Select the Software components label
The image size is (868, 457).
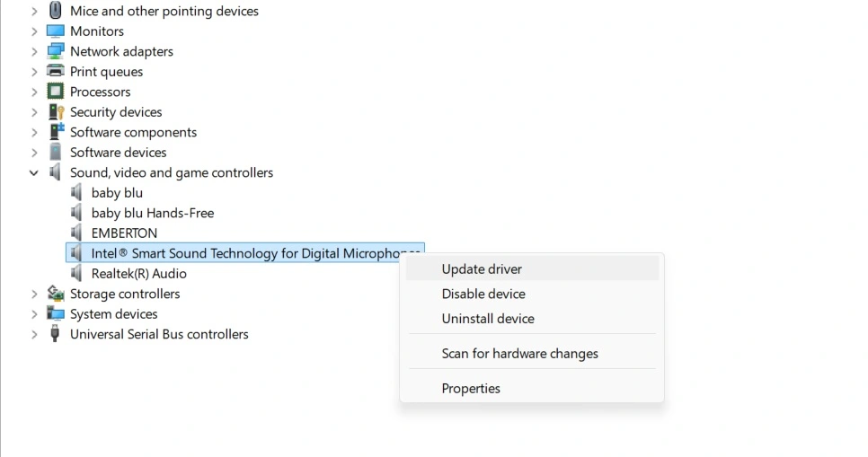pos(133,132)
